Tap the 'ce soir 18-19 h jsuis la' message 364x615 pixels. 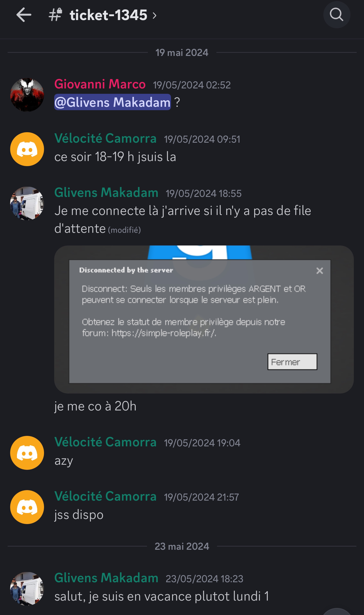pos(115,157)
